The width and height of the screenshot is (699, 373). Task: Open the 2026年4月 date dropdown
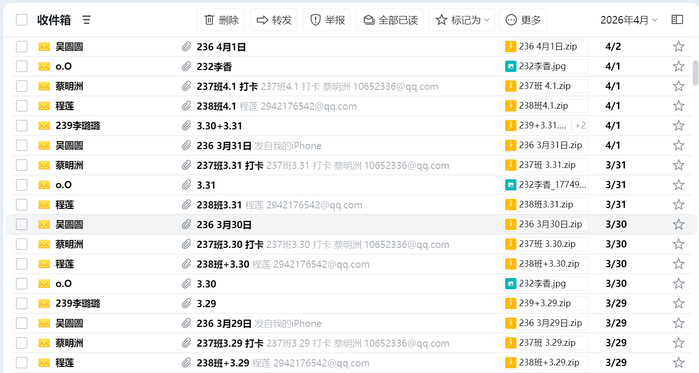point(629,20)
